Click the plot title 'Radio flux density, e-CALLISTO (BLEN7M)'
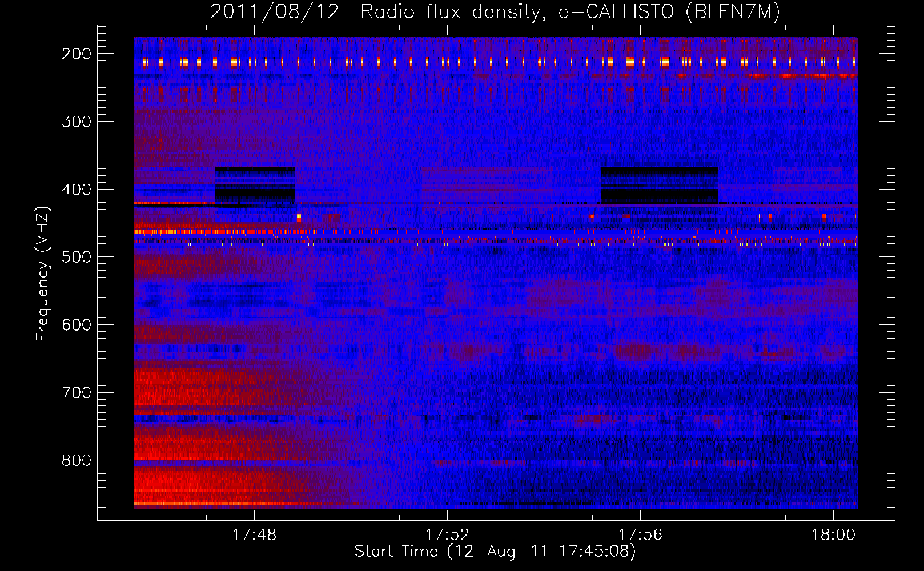 pos(570,12)
